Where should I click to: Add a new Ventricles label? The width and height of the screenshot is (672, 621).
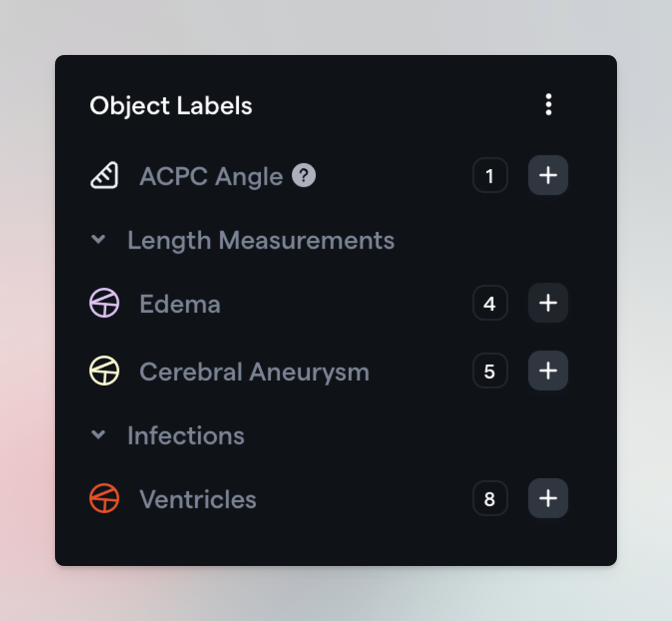[548, 498]
